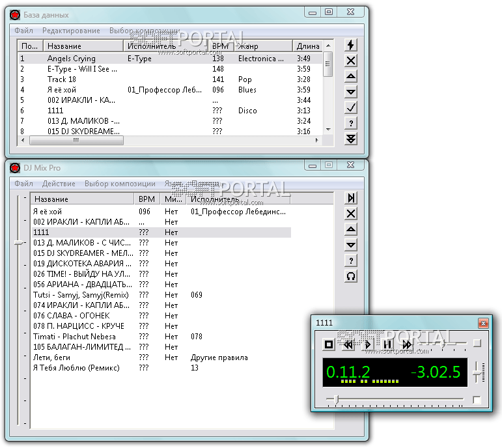Image resolution: width=502 pixels, height=448 pixels.
Task: Tick the checkbox beside the position slider
Action: coord(477,400)
